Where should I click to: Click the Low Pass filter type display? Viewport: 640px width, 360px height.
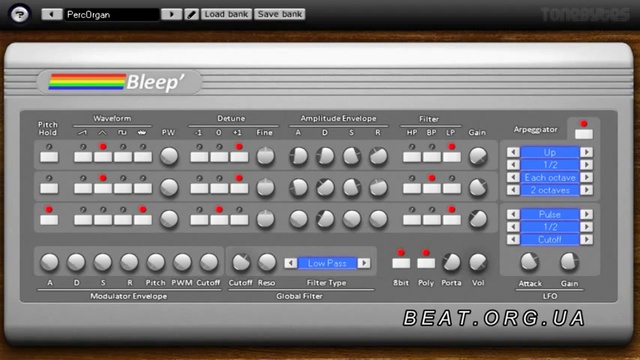point(327,263)
